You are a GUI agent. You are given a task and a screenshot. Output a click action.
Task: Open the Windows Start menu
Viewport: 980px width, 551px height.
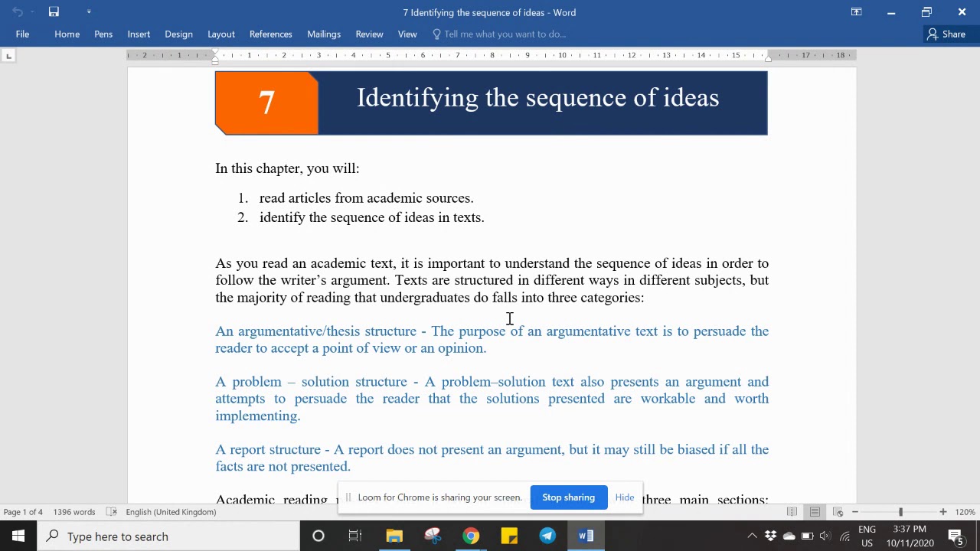18,536
